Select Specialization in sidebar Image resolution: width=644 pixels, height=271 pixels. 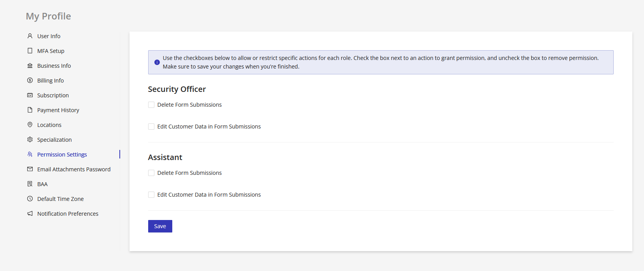54,140
